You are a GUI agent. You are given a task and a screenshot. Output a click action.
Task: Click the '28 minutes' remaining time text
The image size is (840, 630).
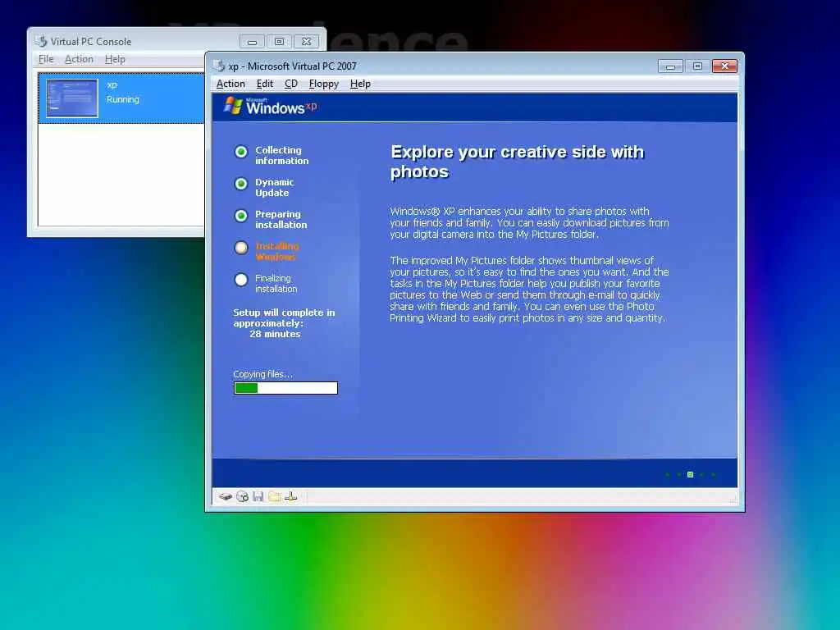[x=275, y=334]
